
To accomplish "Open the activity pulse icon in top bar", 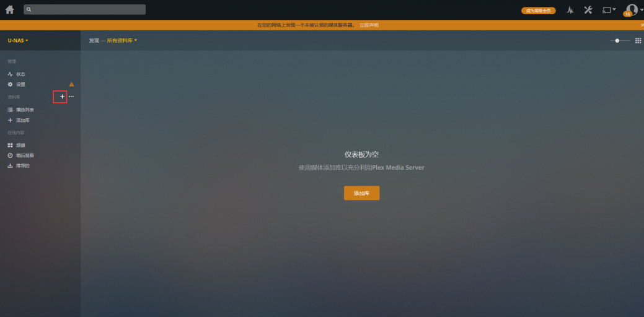I will (570, 10).
